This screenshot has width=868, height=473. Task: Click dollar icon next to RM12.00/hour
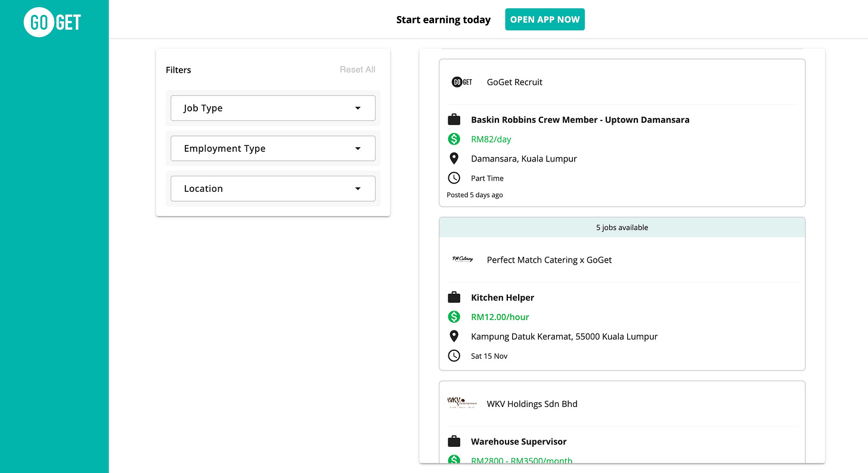point(454,317)
